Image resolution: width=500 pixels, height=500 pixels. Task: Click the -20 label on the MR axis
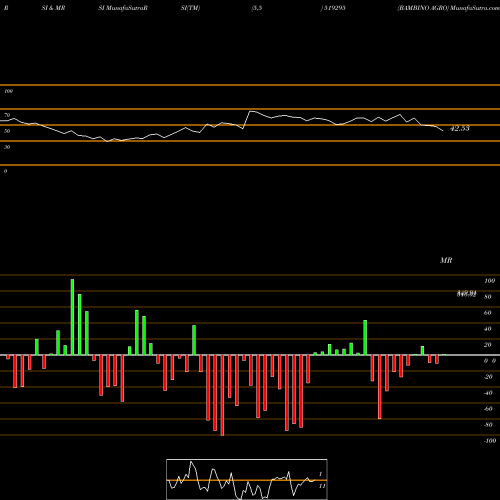pos(488,377)
